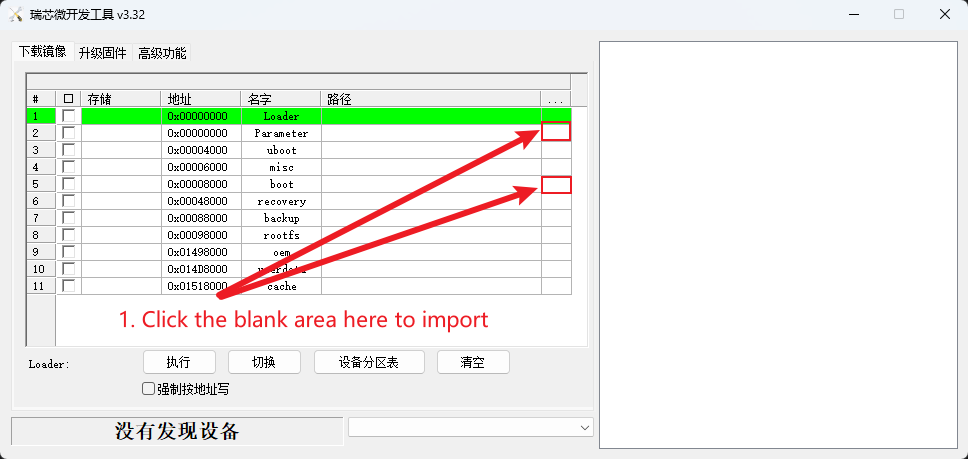Select the rootfs name cell
Viewport: 968px width, 459px height.
coord(281,235)
